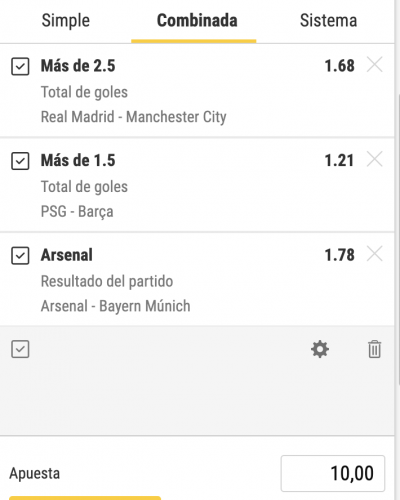Click the 1.68 odds value

pos(339,66)
